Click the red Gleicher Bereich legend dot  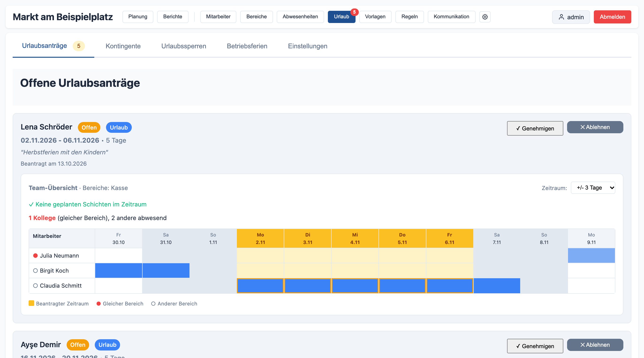pos(98,304)
